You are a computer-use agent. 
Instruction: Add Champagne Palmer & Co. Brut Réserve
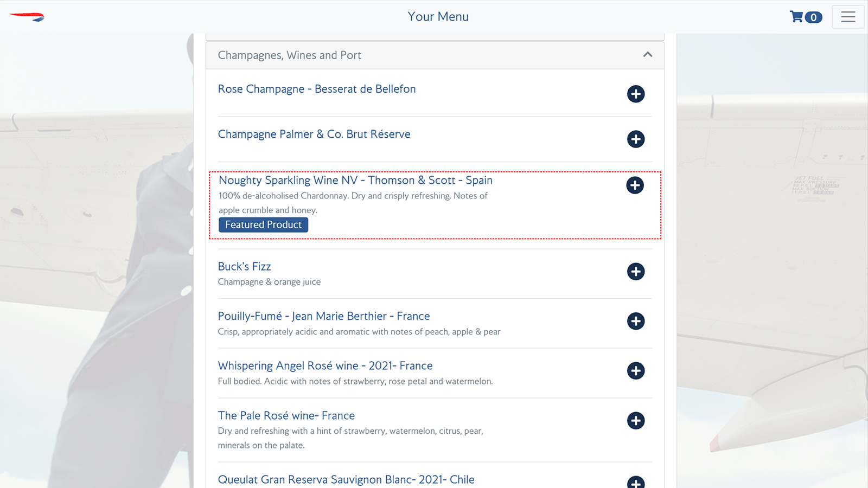pos(636,139)
